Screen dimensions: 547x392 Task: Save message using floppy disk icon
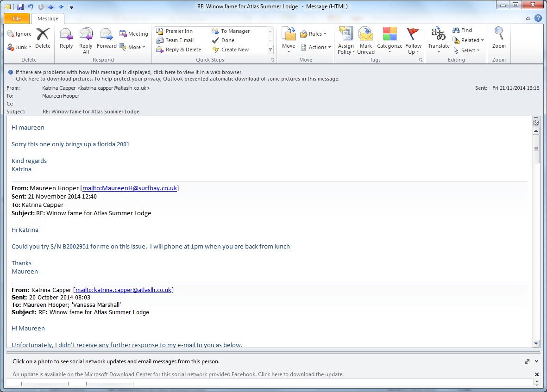pyautogui.click(x=20, y=6)
